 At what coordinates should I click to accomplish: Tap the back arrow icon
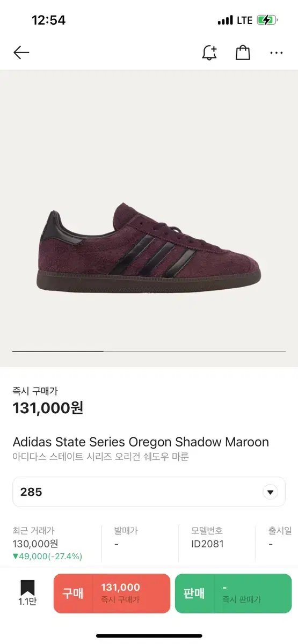point(21,52)
